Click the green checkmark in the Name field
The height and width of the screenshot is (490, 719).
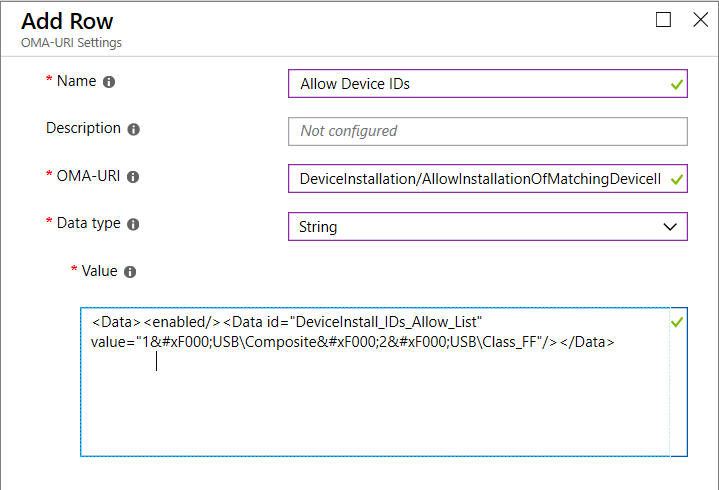(677, 84)
